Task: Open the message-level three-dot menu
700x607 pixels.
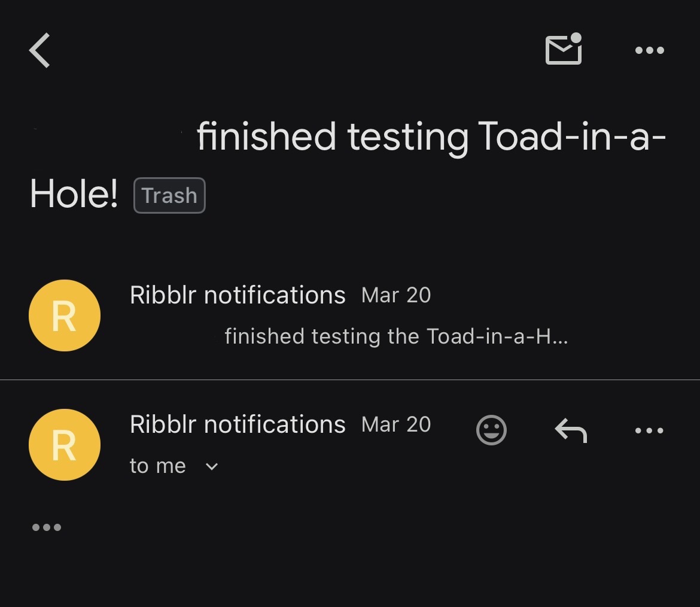Action: (650, 430)
